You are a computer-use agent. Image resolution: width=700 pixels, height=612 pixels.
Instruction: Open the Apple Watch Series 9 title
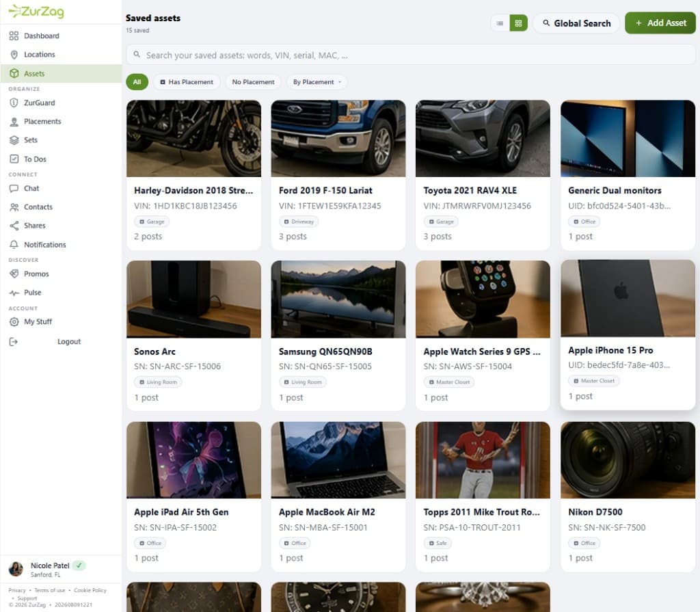482,351
